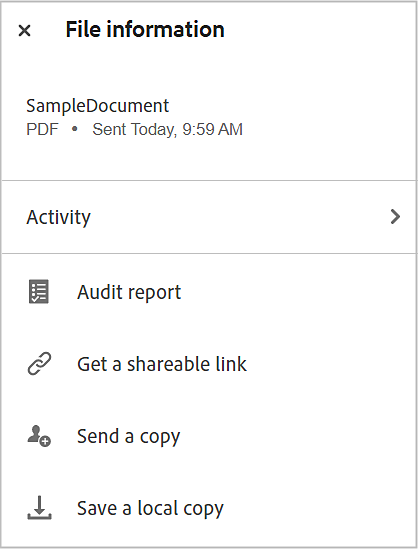Image resolution: width=418 pixels, height=549 pixels.
Task: Click the divider line above Activity
Action: point(209,181)
